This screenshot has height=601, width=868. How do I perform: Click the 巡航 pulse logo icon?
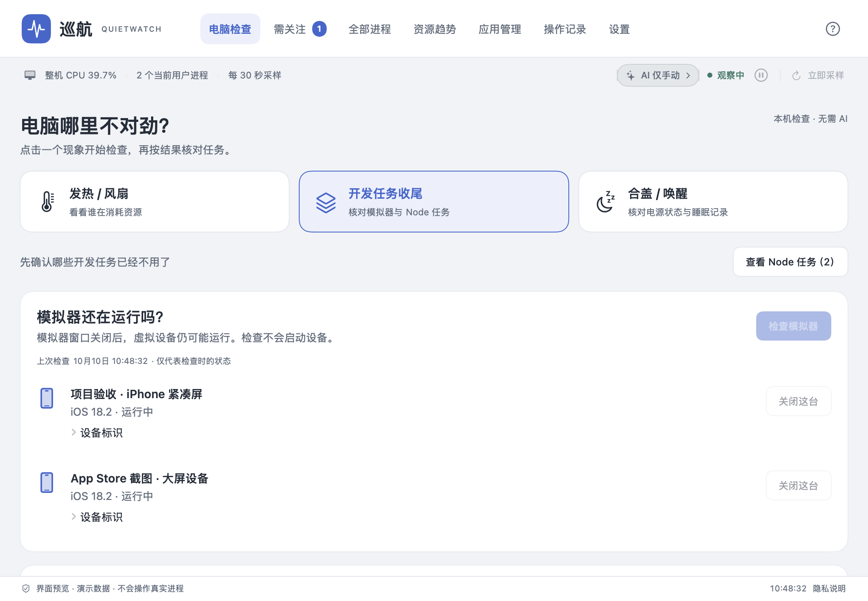pyautogui.click(x=36, y=29)
